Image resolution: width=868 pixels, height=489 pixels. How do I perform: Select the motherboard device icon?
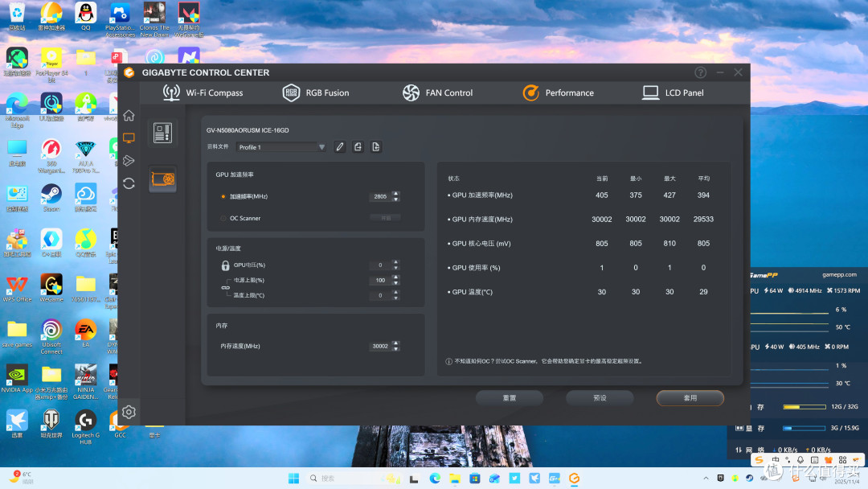point(162,133)
